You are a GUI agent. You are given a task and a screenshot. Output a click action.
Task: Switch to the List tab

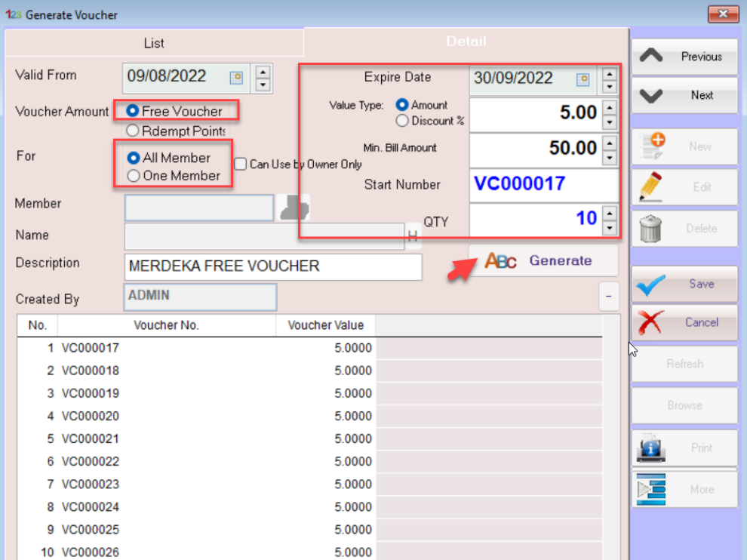click(x=154, y=43)
